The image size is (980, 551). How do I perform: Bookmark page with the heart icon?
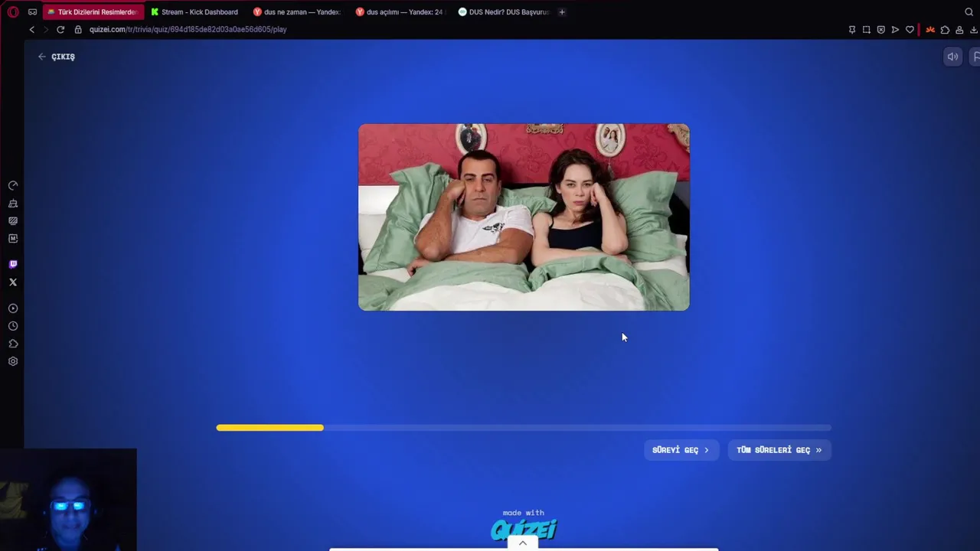click(910, 30)
